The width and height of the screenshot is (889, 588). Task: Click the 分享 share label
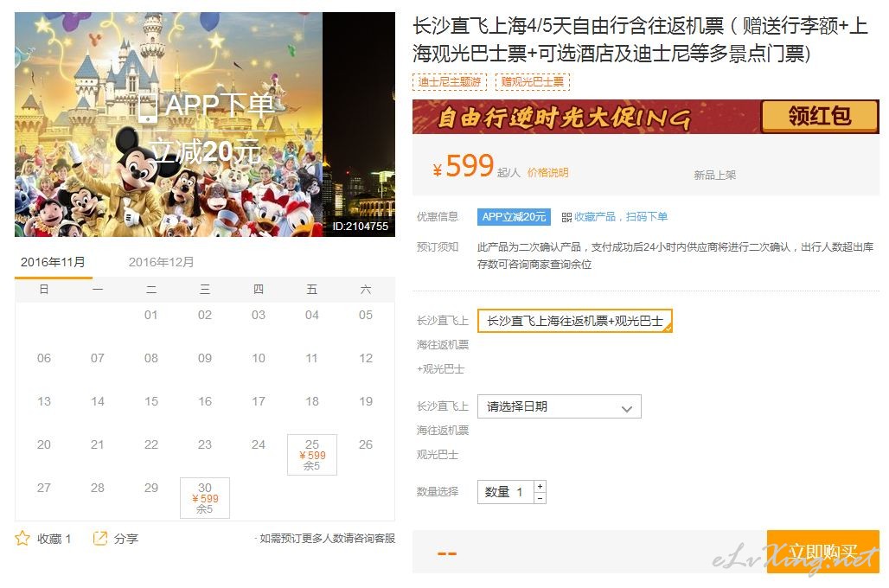pos(126,539)
